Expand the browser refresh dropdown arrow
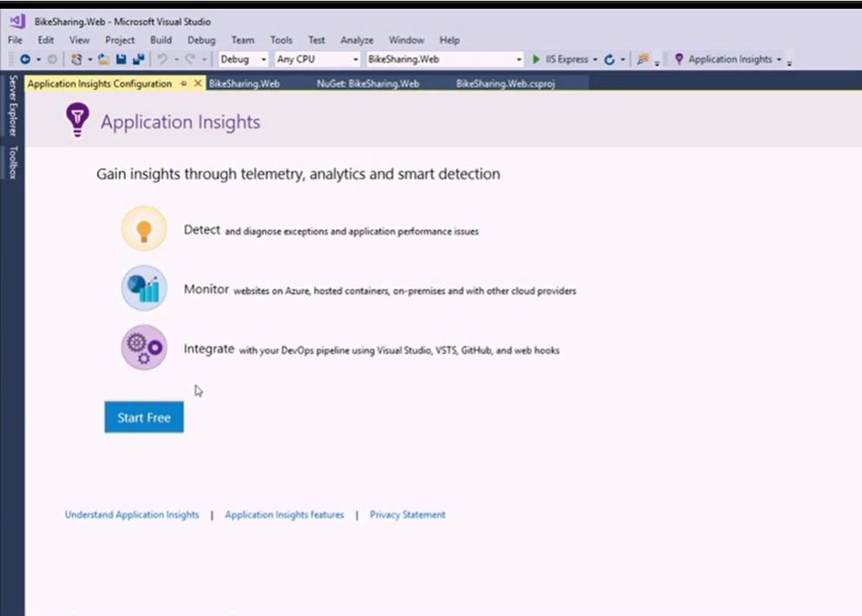Viewport: 862px width, 616px height. click(x=623, y=59)
